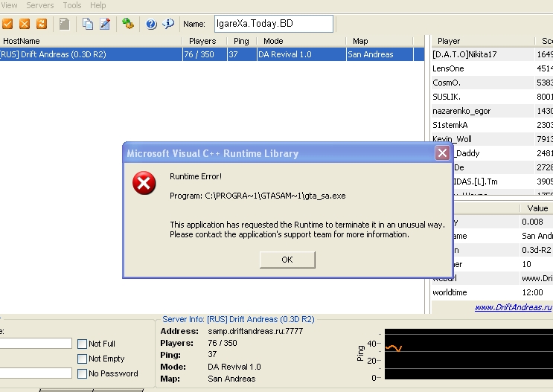
Task: Click the 12:00 worldtime value
Action: (532, 292)
